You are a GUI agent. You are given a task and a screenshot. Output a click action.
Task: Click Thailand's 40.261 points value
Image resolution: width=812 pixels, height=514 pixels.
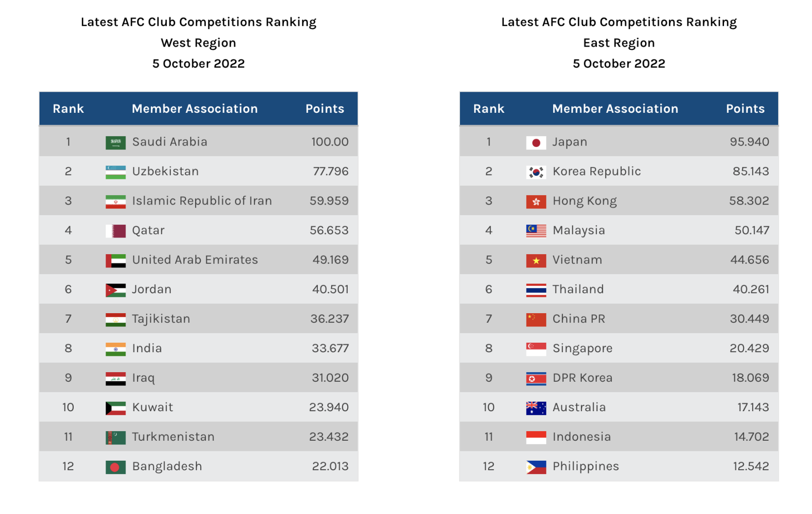point(751,289)
